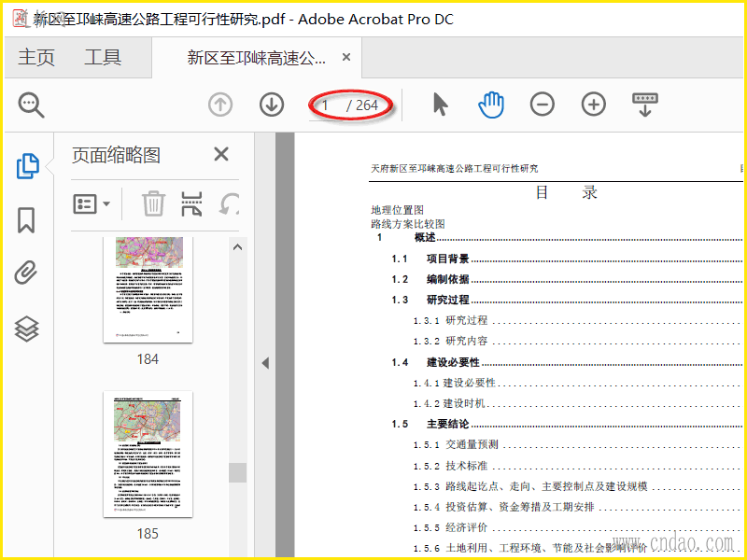Open the attachments paperclip panel
The height and width of the screenshot is (560, 747).
pos(26,273)
